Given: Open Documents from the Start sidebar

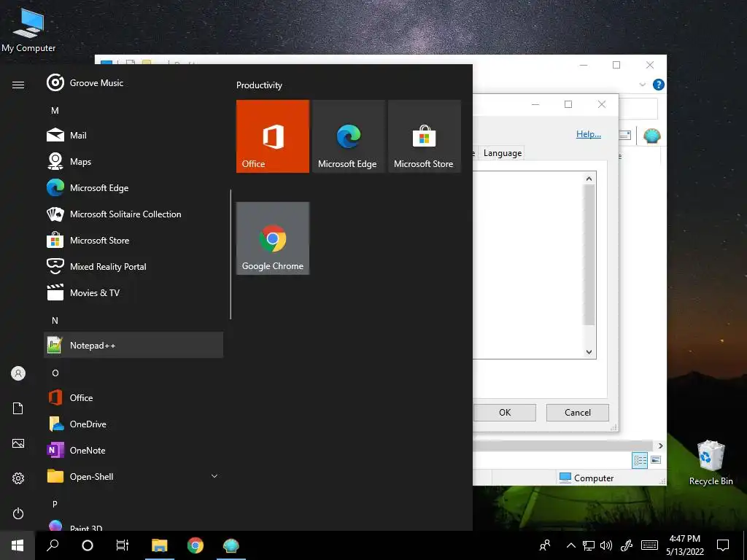Looking at the screenshot, I should click(x=18, y=408).
